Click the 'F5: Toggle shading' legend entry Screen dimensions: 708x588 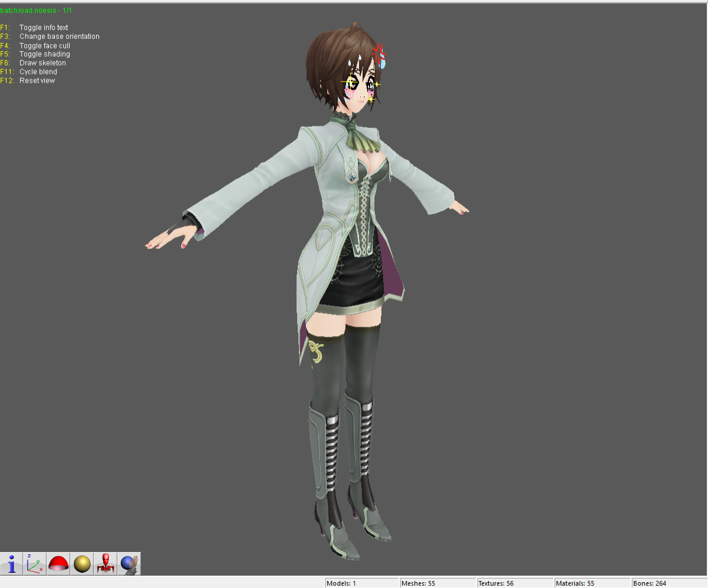tap(35, 54)
